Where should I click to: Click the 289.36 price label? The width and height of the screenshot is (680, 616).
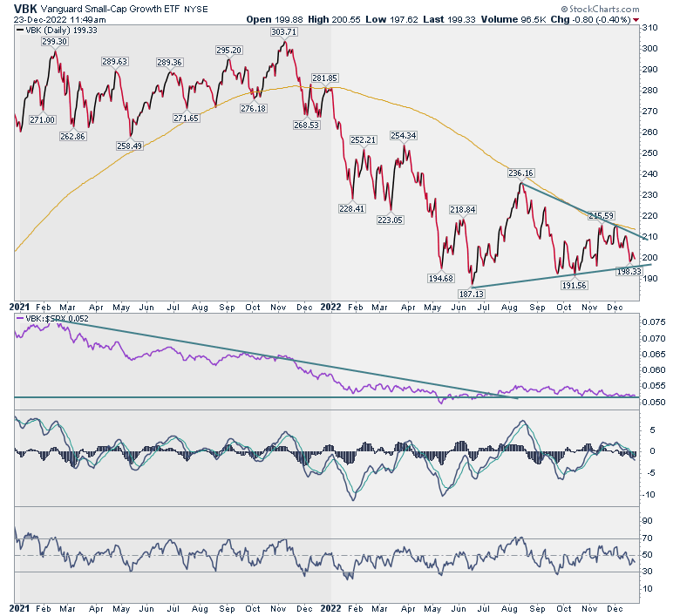(169, 63)
